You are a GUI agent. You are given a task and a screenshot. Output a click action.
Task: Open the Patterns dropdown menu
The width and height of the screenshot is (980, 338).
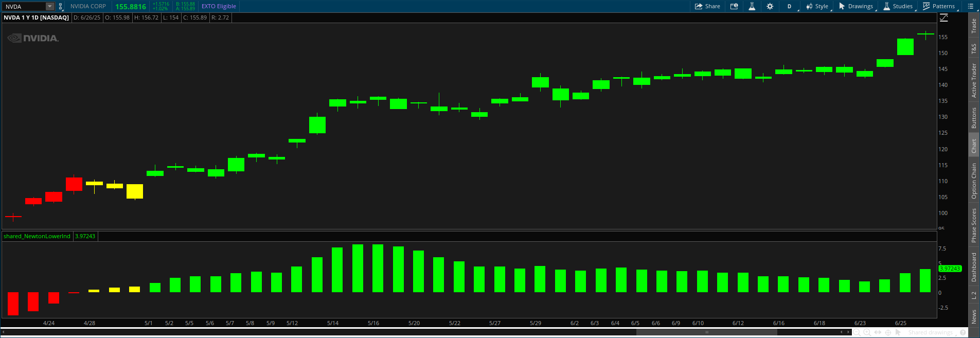(940, 6)
